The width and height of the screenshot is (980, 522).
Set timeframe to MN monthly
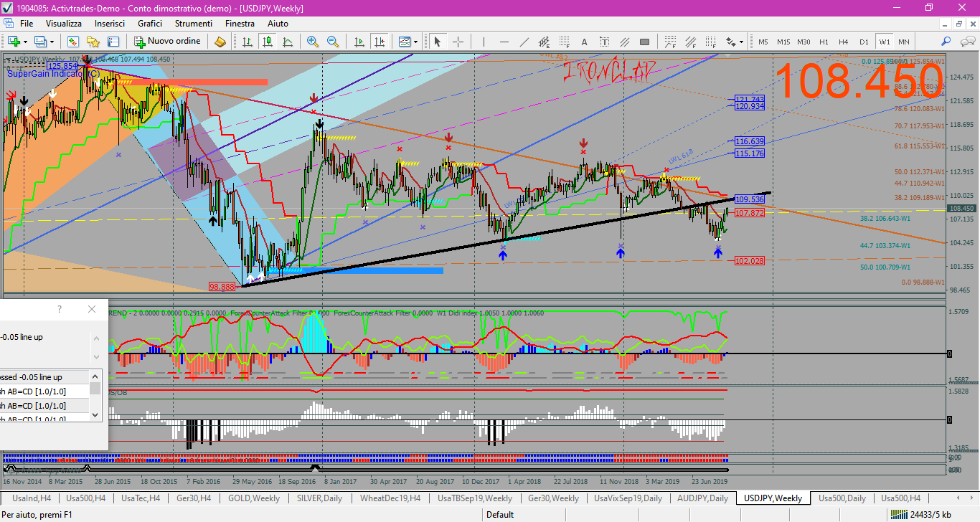click(x=903, y=42)
